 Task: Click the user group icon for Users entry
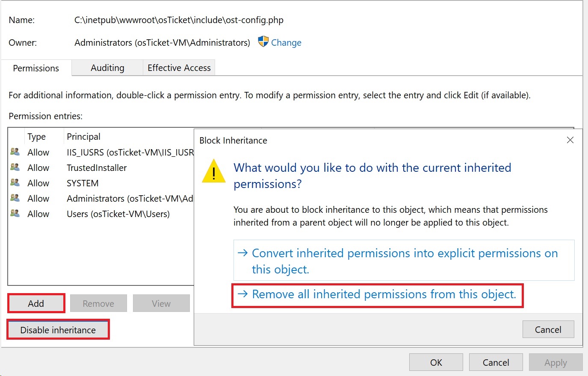(15, 213)
